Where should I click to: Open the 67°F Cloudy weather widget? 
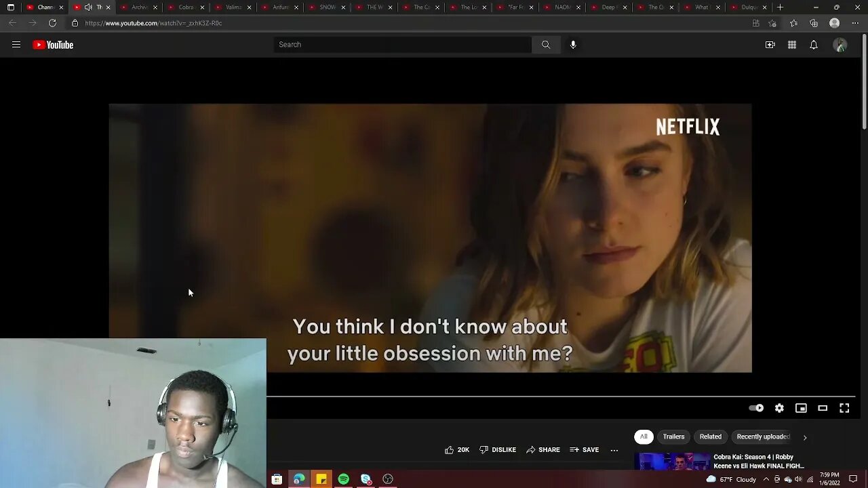point(731,479)
